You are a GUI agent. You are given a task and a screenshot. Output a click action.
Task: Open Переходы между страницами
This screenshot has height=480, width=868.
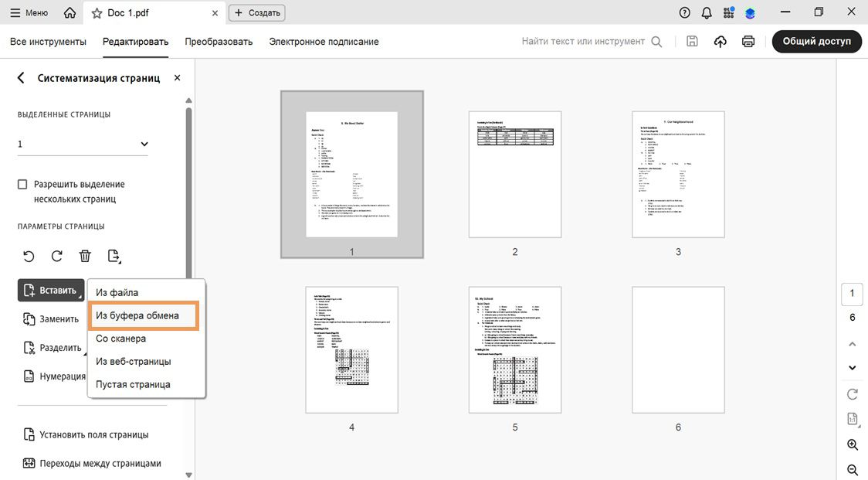(92, 463)
